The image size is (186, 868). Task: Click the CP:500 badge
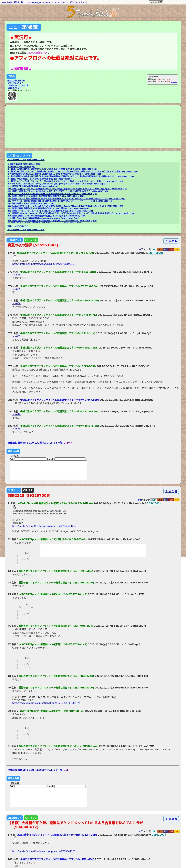(x=31, y=818)
